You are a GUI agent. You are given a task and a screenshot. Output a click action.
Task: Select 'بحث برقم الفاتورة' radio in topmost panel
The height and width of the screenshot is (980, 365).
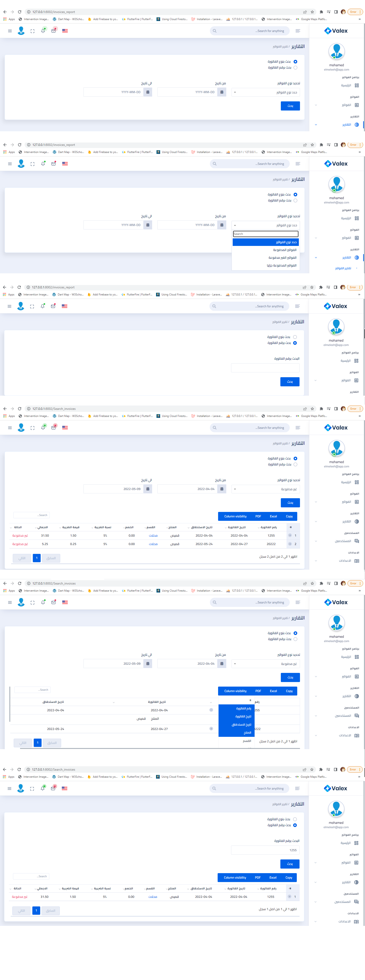click(295, 68)
